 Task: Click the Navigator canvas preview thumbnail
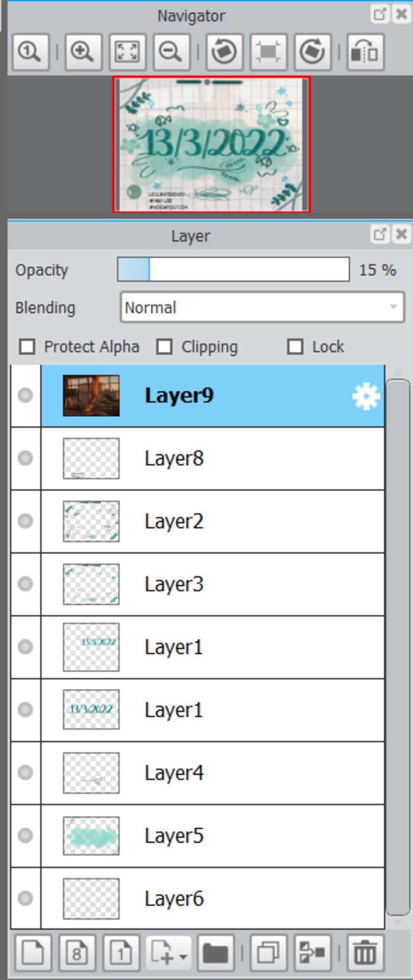point(211,144)
